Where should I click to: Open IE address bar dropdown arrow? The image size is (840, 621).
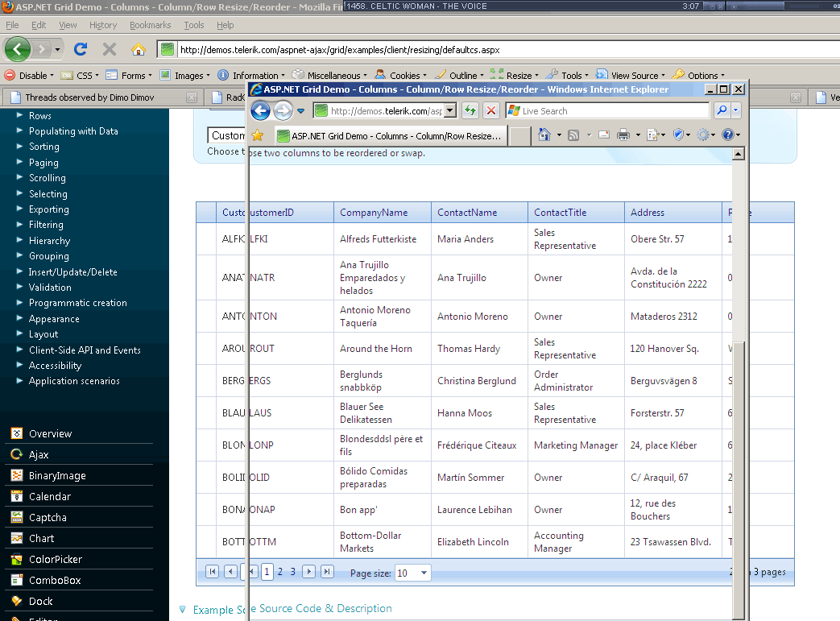tap(450, 111)
